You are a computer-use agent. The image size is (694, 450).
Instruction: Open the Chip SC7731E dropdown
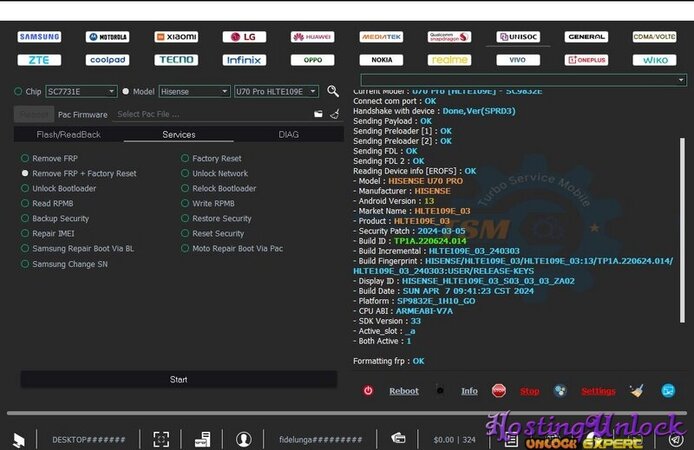click(x=81, y=91)
